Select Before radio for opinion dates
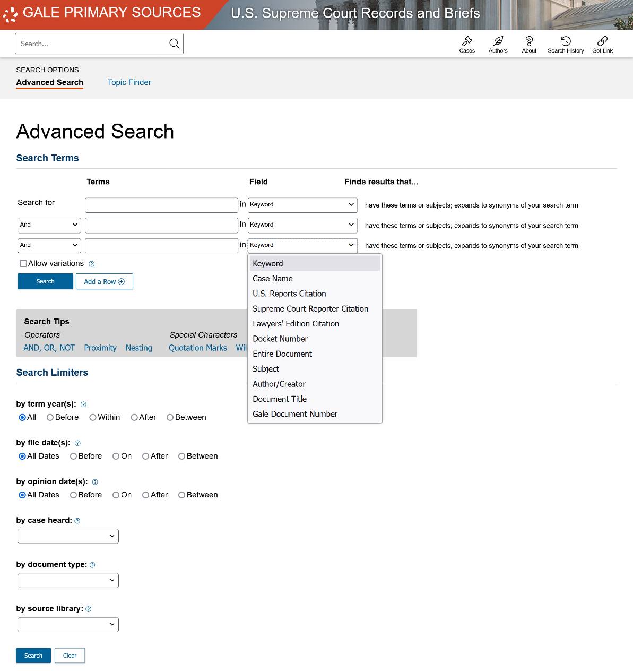 (73, 495)
